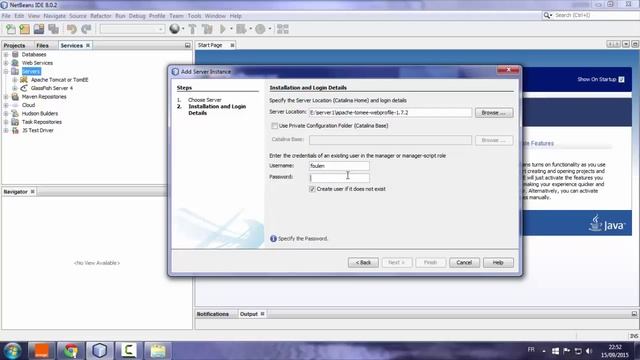Click the Help button in dialog
Screen dimensions: 640x360
[498, 262]
